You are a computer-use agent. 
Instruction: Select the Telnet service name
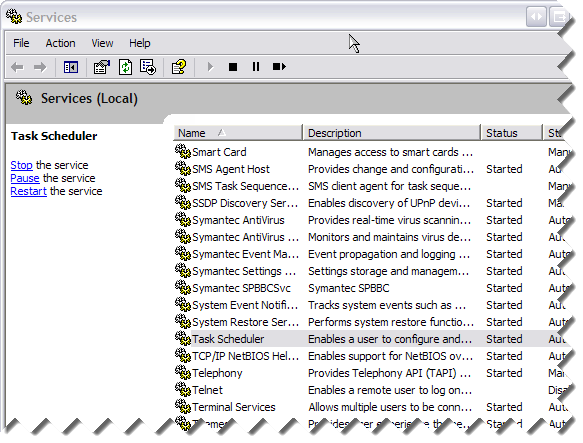point(207,390)
